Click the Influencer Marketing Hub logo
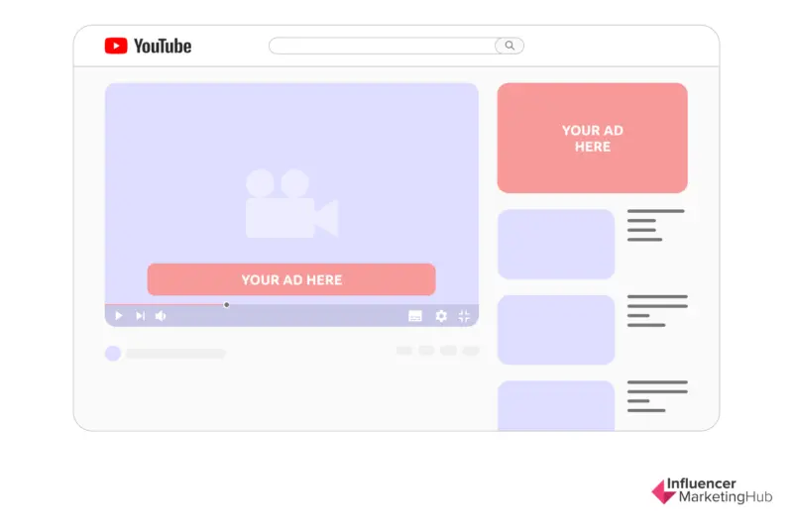Screen dimensions: 793x532 coord(711,490)
